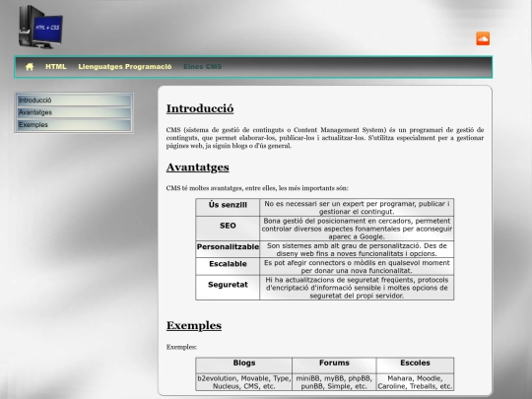Select the Personalitzable table cell
Screen dimensions: 532x399
(x=228, y=249)
